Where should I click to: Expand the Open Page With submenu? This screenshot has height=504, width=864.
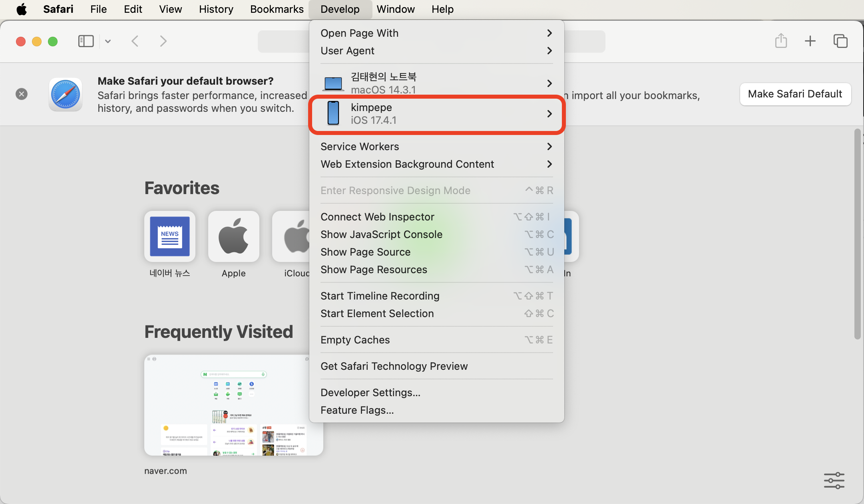(x=436, y=33)
